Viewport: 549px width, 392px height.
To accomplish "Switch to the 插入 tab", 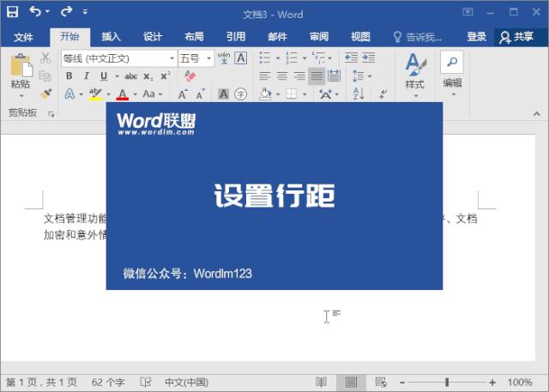I will point(111,36).
